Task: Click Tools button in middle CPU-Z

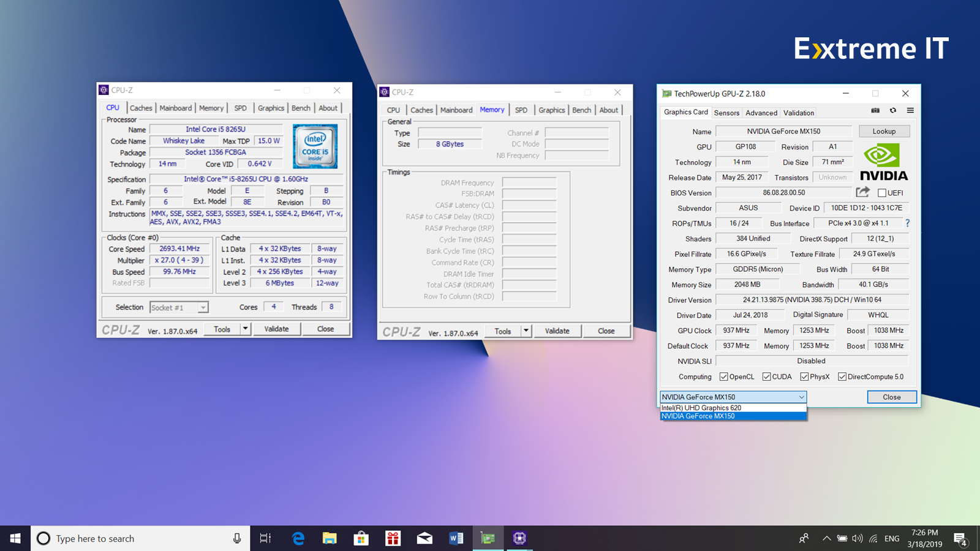Action: point(502,331)
